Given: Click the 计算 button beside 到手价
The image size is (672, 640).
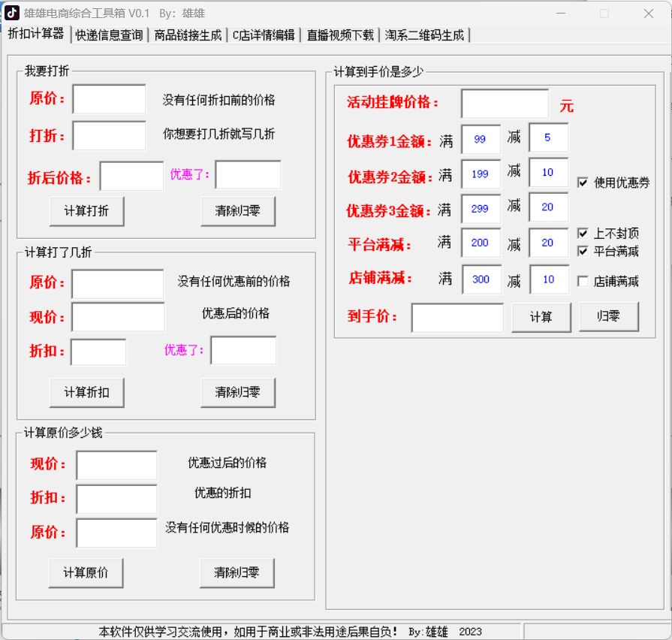Looking at the screenshot, I should (541, 317).
